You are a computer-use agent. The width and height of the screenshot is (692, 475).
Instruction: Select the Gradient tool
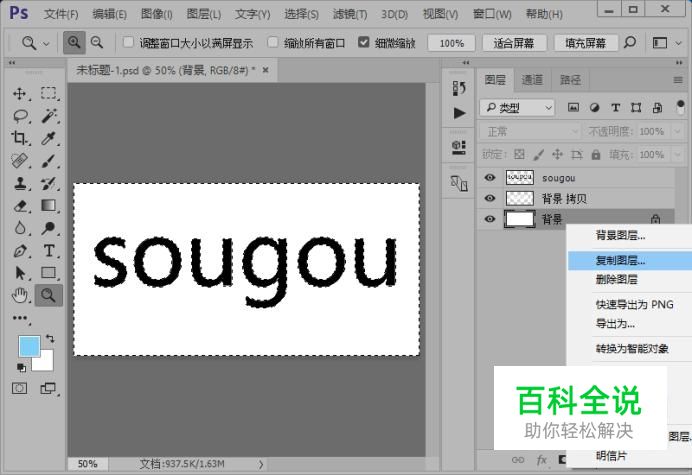(48, 206)
